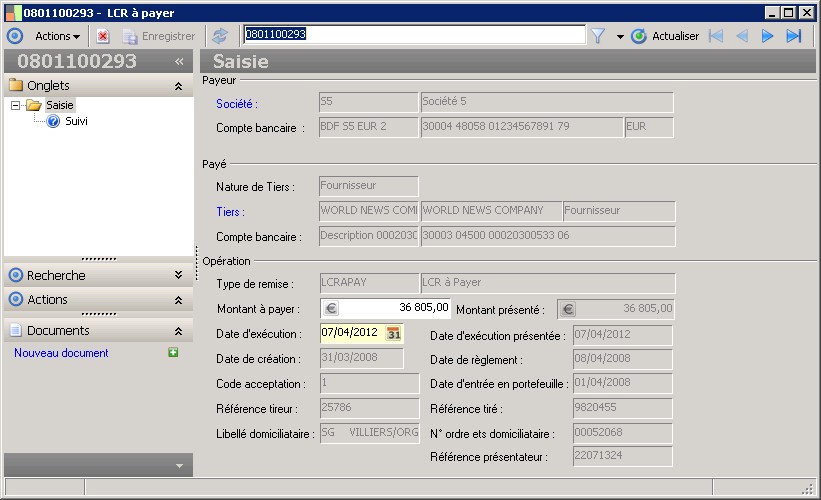Click the bottom dropdown arrow in left panel
Image resolution: width=821 pixels, height=500 pixels.
point(179,465)
